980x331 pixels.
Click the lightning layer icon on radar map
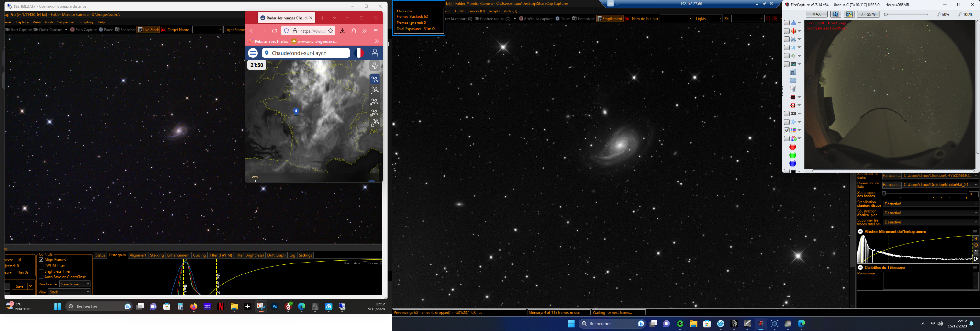(x=375, y=66)
